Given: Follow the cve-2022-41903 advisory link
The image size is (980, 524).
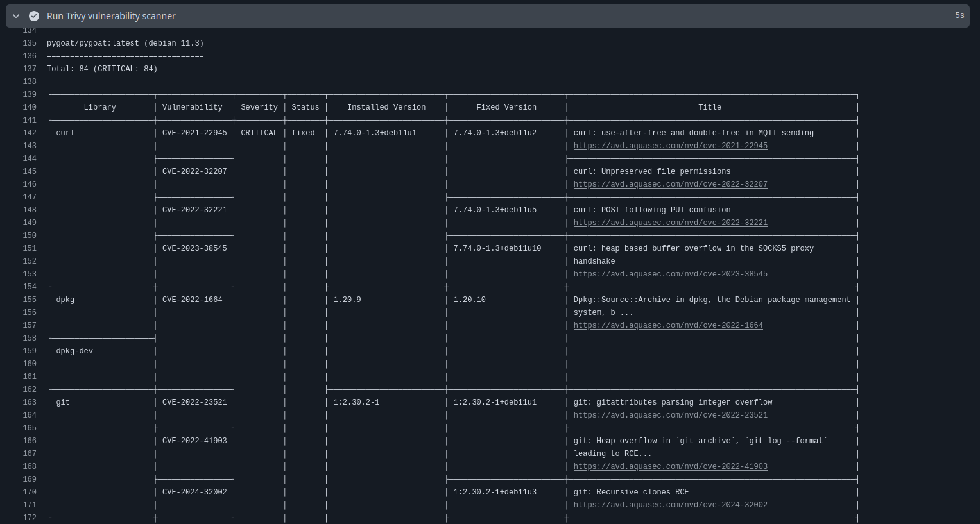Looking at the screenshot, I should [x=670, y=466].
